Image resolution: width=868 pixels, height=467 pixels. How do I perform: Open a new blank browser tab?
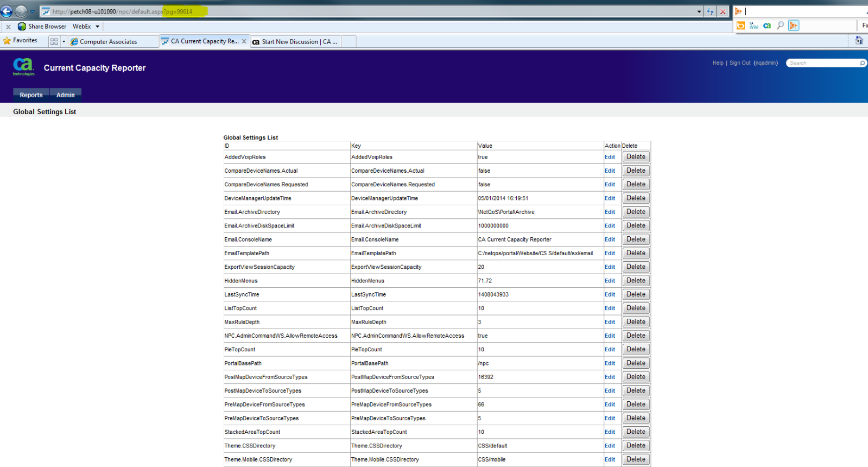coord(349,41)
